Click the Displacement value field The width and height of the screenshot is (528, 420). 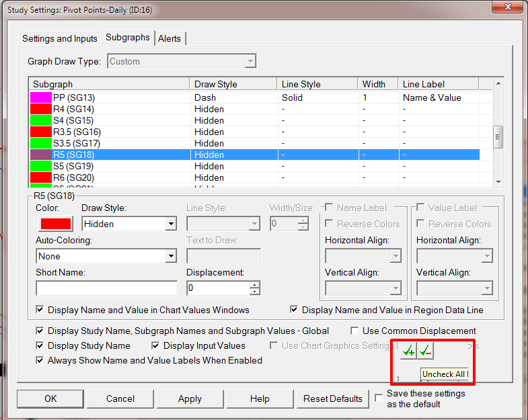pos(218,288)
